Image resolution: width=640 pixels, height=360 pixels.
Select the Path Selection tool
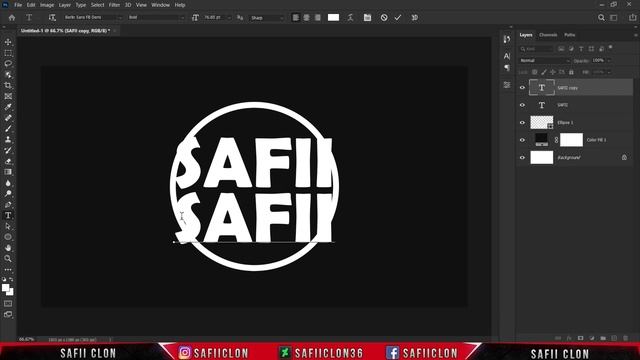coord(8,226)
